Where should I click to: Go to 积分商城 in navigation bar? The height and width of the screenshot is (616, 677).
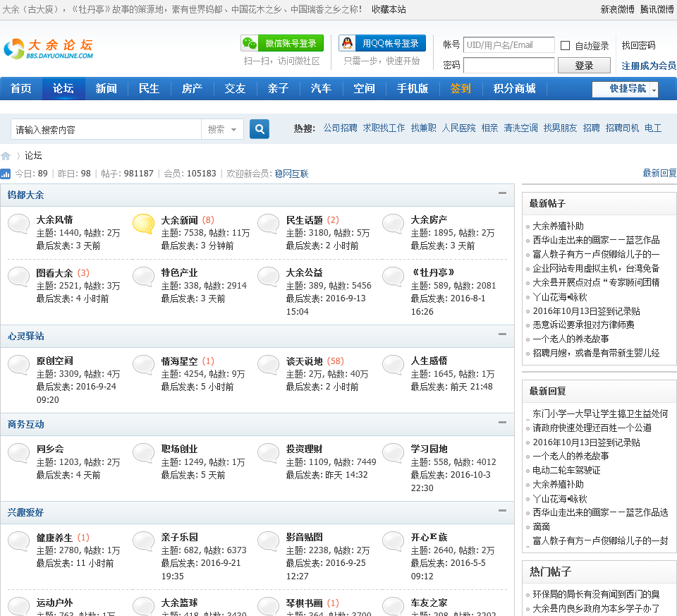(x=514, y=89)
